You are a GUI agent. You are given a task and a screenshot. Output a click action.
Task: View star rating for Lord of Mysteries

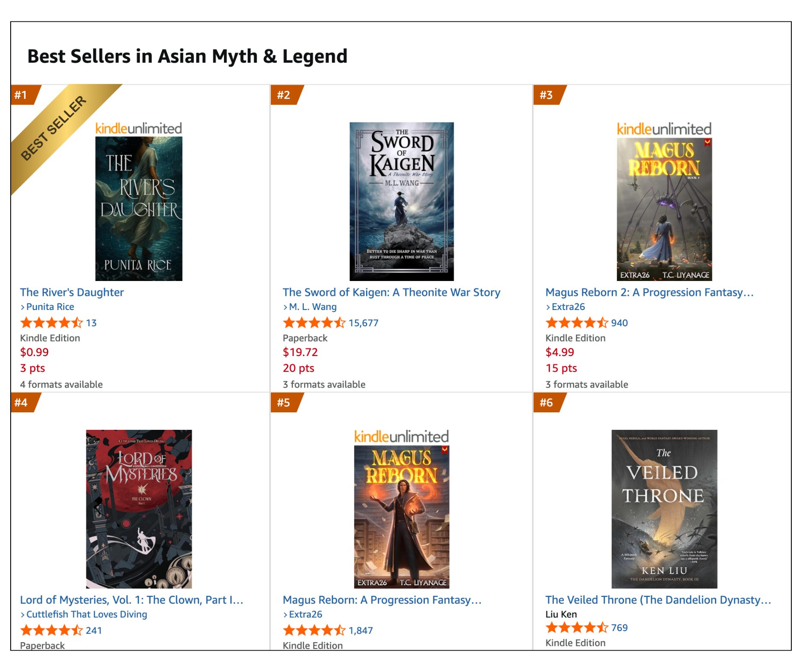pyautogui.click(x=51, y=630)
